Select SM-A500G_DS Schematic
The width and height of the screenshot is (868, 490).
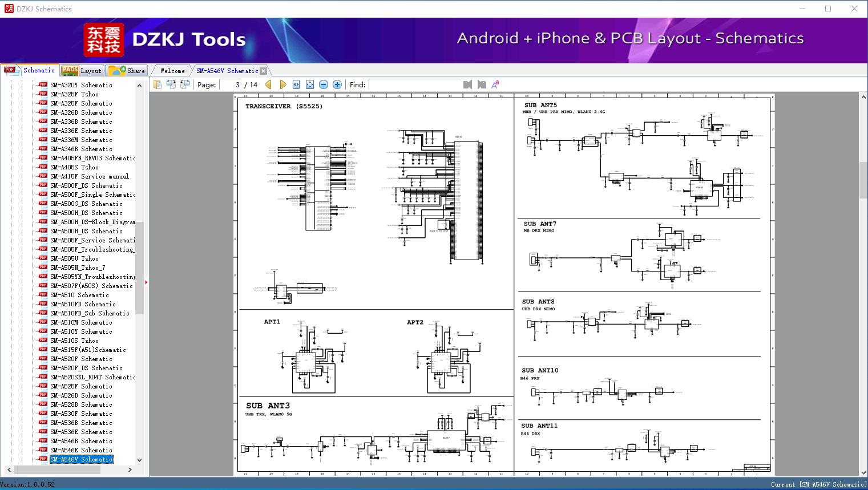pos(86,204)
